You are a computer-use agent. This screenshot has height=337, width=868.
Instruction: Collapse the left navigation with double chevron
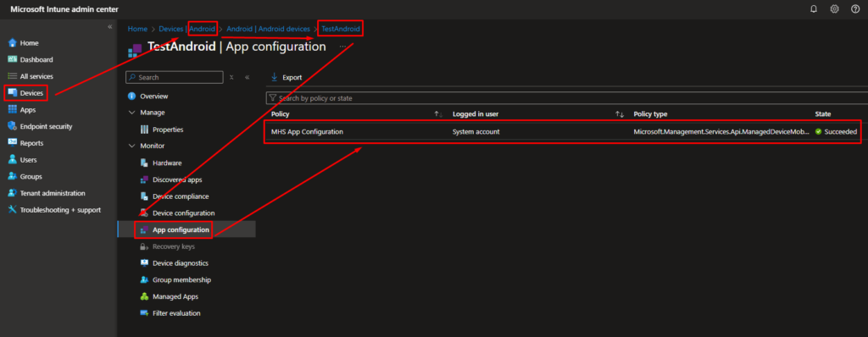109,26
